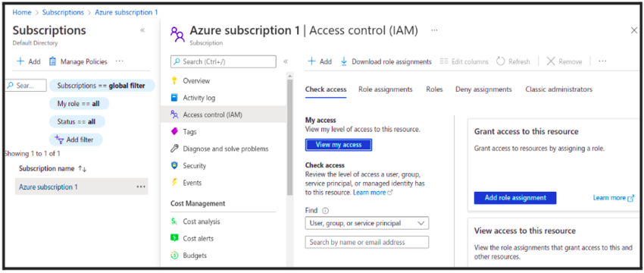The width and height of the screenshot is (644, 273).
Task: Open Activity log from sidebar
Action: [x=199, y=98]
